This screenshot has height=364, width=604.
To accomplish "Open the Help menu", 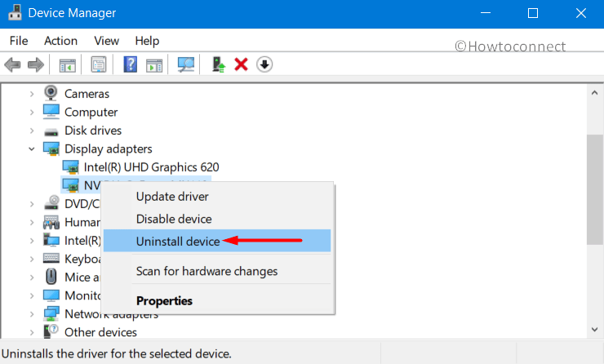I will (147, 41).
